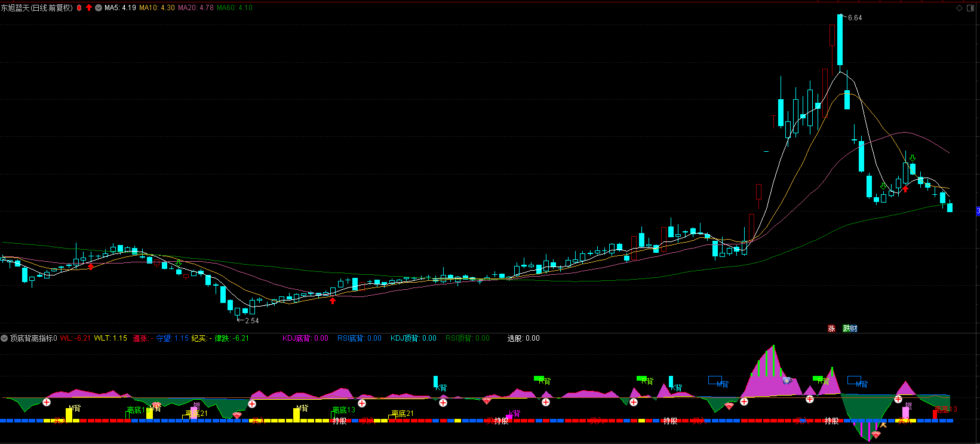Click the WL: -6.21 indicator value
980x444 pixels.
[x=75, y=338]
